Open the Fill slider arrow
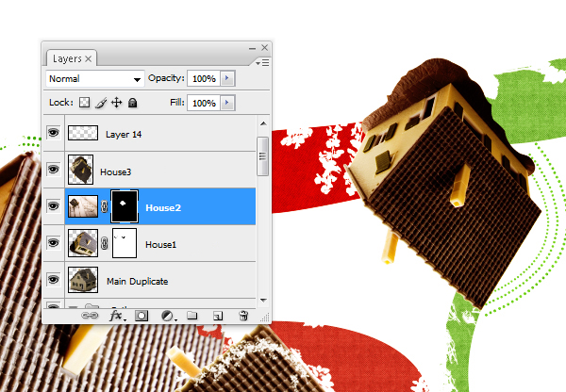This screenshot has height=392, width=566. click(x=227, y=103)
